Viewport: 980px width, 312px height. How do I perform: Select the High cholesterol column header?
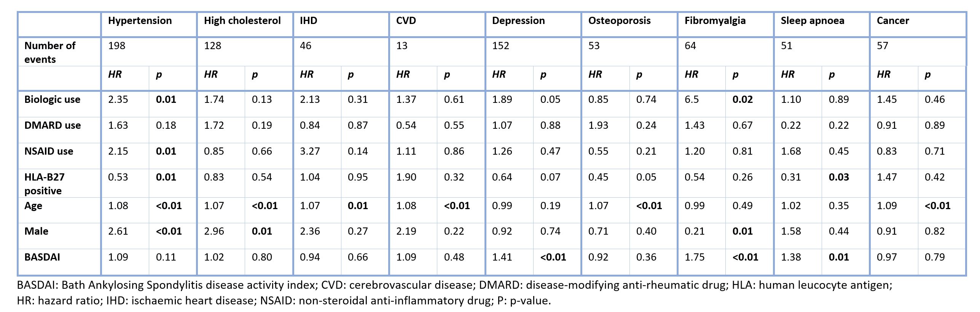point(242,21)
